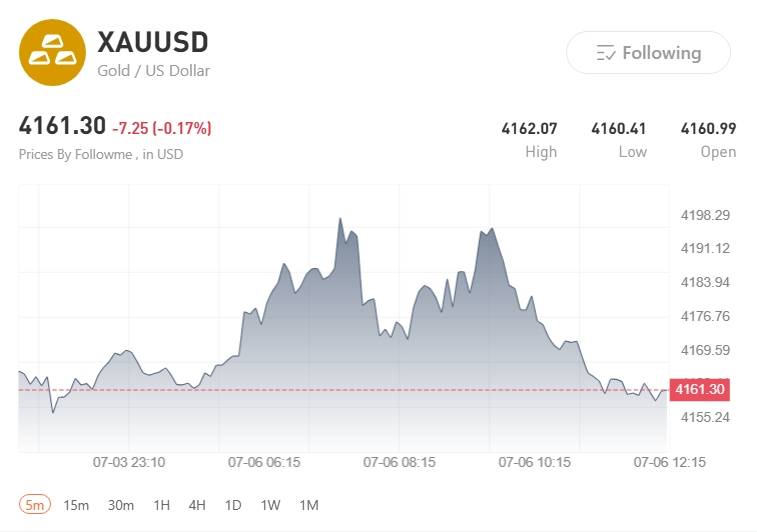Click the 4162.07 High value
This screenshot has height=532, width=757.
(x=529, y=128)
